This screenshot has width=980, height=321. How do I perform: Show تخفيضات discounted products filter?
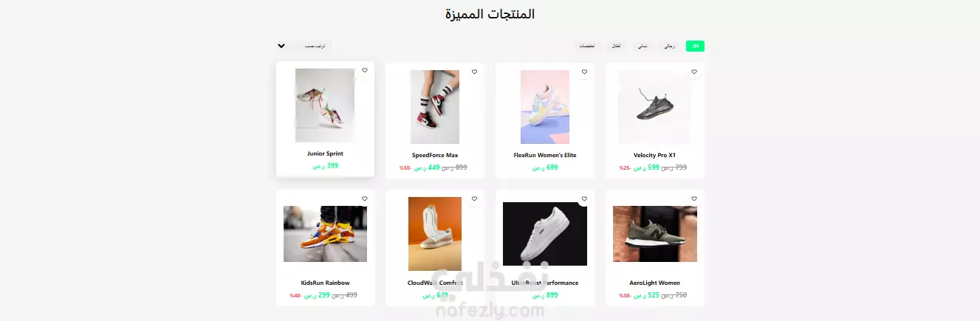pos(586,46)
